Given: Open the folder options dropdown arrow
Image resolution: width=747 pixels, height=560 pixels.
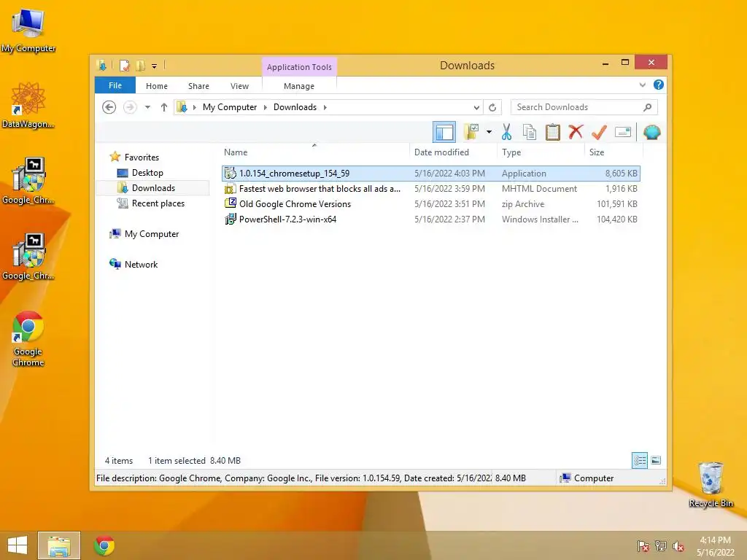Looking at the screenshot, I should click(x=489, y=132).
